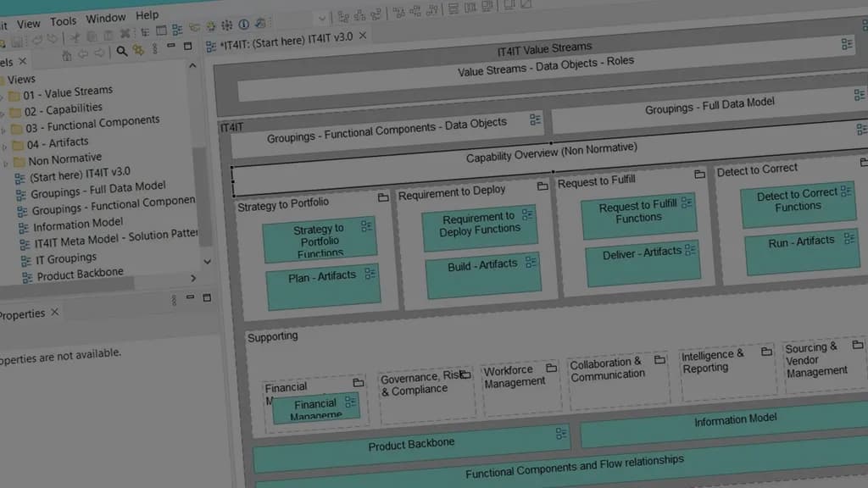
Task: Open the model tree view menu (three dots)
Action: [155, 49]
